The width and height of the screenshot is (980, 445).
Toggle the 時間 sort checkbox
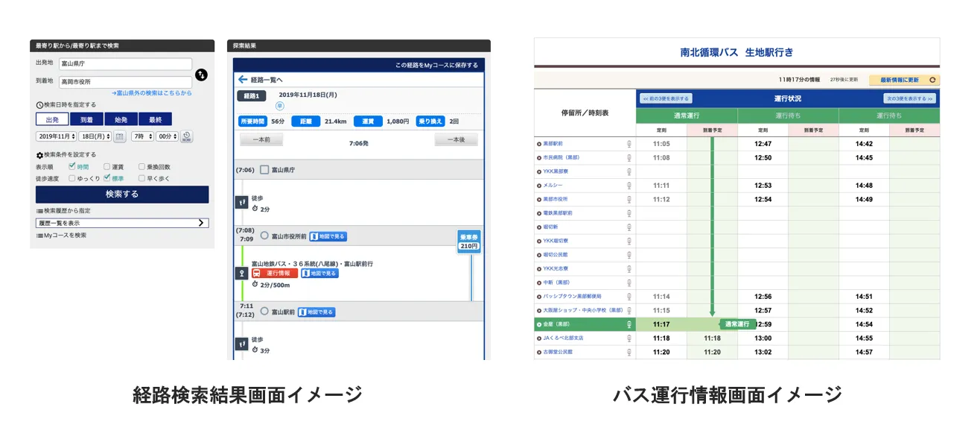[72, 167]
